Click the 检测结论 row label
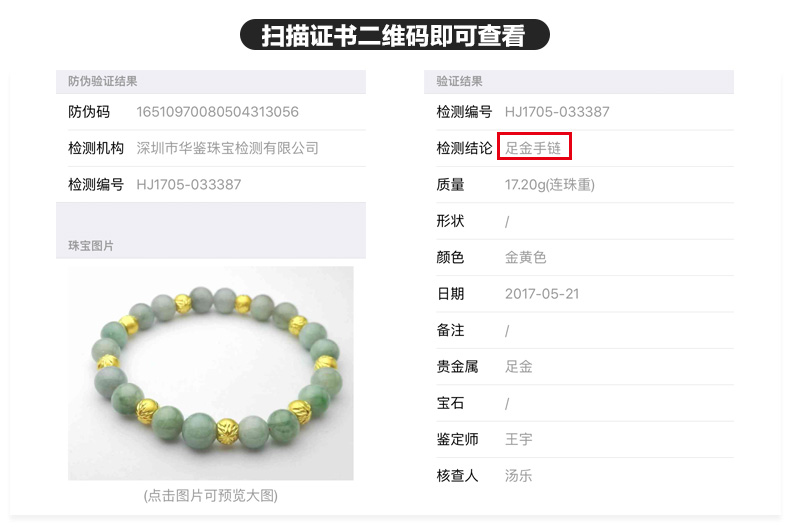The image size is (790, 527). tap(464, 148)
